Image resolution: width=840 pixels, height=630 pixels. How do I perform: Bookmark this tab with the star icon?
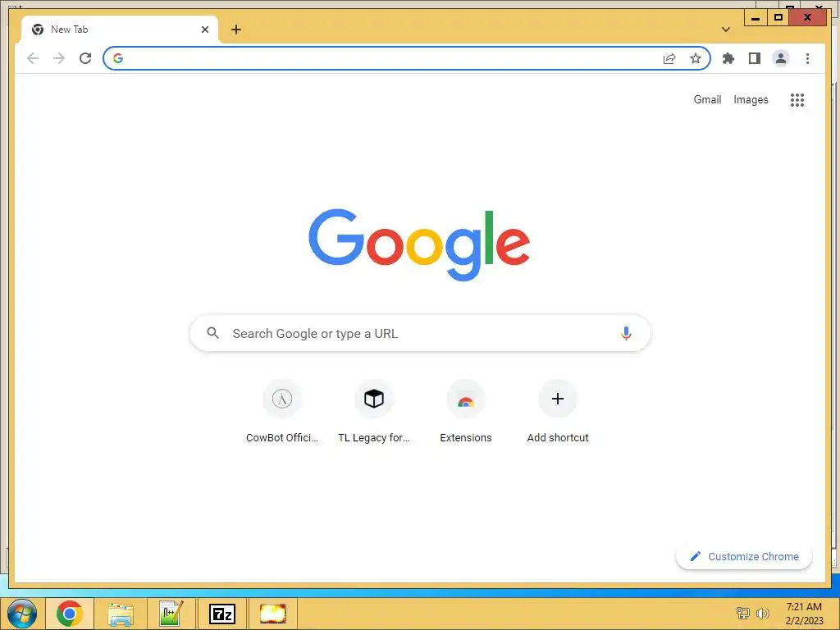(696, 58)
